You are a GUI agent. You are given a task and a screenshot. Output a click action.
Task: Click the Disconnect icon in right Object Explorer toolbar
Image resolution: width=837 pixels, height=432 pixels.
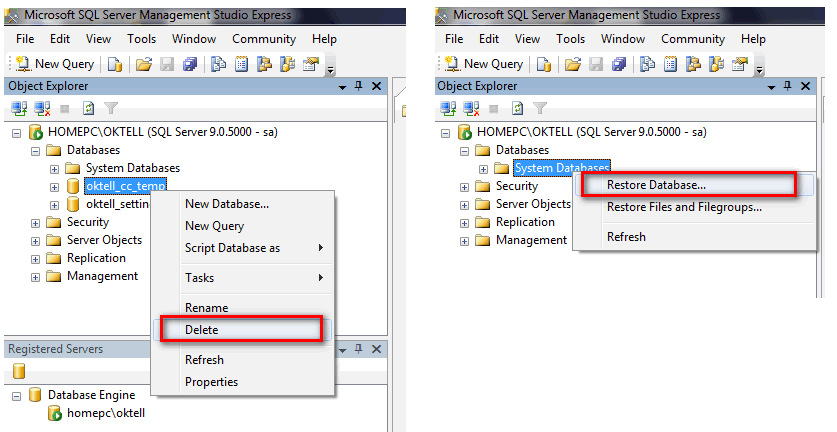point(471,108)
